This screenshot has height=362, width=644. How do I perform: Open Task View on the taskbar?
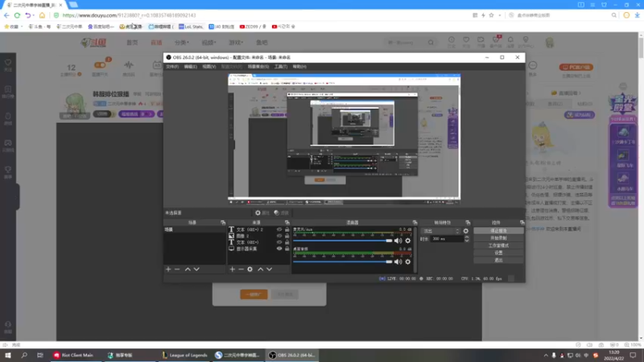[39, 355]
